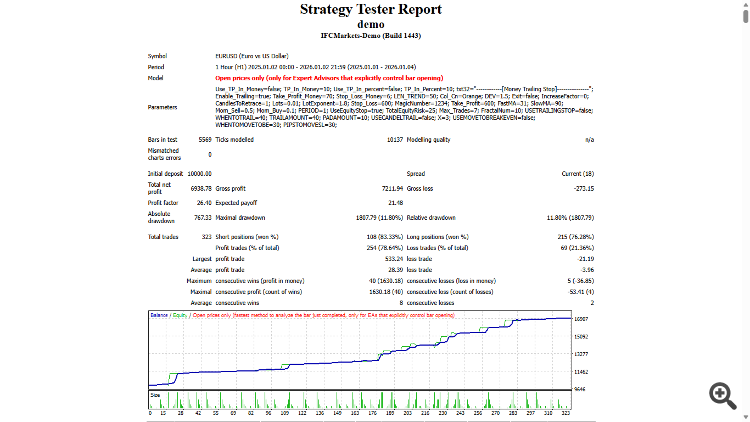Click the 'demo' subtitle text
Image resolution: width=750 pixels, height=422 pixels.
tap(371, 24)
